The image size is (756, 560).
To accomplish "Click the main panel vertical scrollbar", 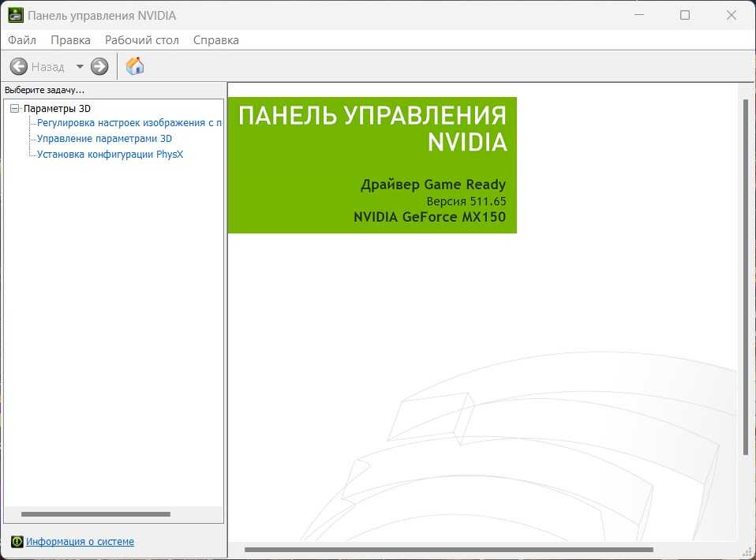I will click(745, 276).
